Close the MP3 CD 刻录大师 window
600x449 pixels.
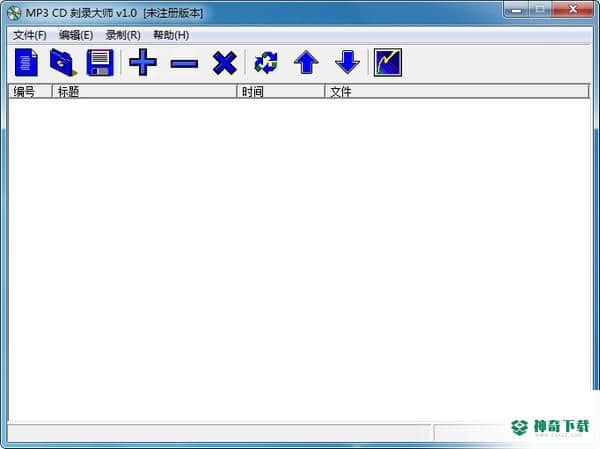(573, 10)
